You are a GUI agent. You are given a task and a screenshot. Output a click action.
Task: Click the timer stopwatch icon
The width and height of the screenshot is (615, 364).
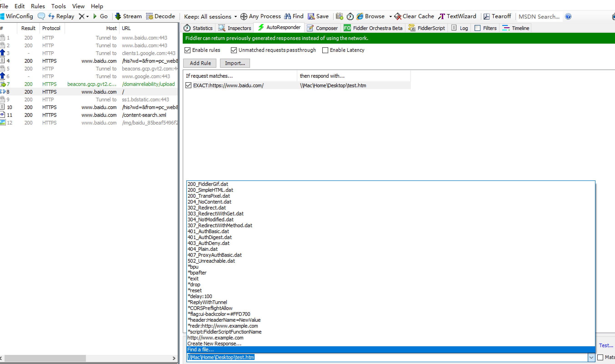pos(350,16)
